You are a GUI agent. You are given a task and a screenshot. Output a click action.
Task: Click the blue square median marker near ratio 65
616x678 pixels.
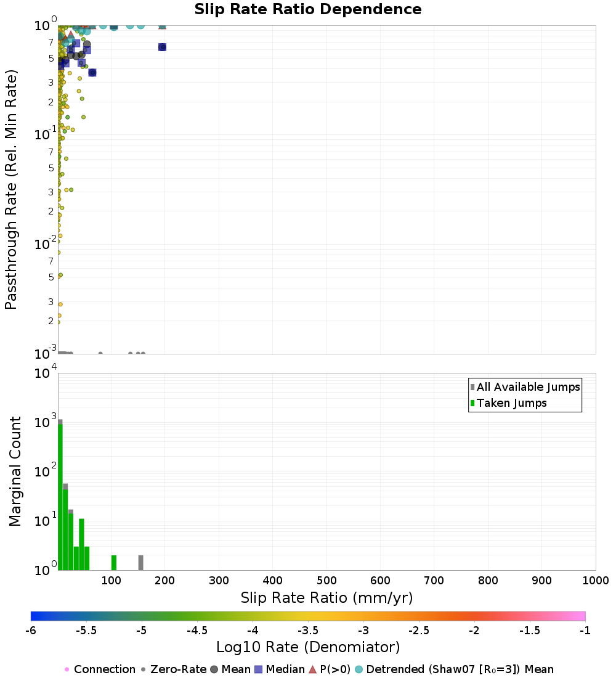[92, 73]
